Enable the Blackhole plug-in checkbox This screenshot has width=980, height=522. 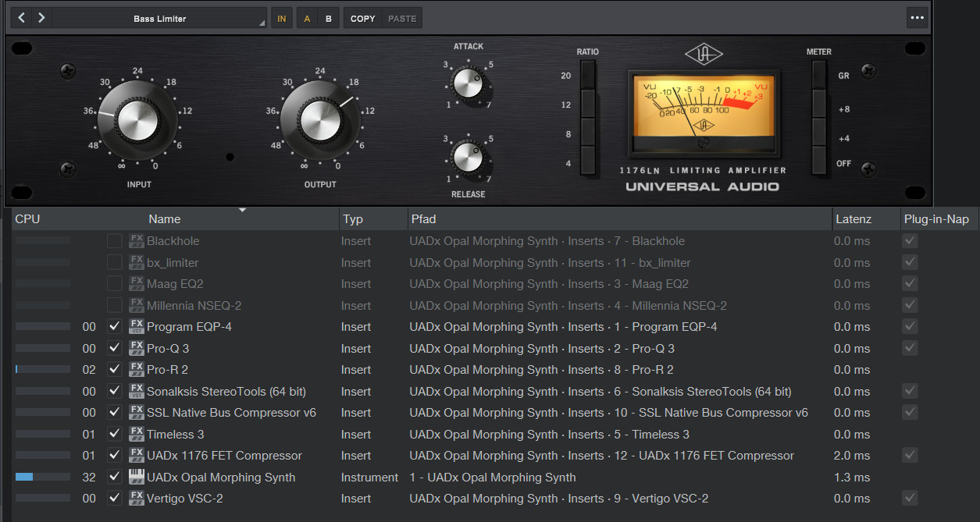pyautogui.click(x=115, y=241)
